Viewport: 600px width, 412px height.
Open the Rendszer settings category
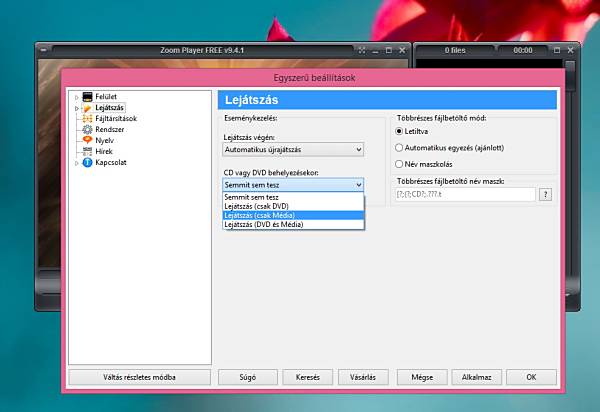(109, 130)
